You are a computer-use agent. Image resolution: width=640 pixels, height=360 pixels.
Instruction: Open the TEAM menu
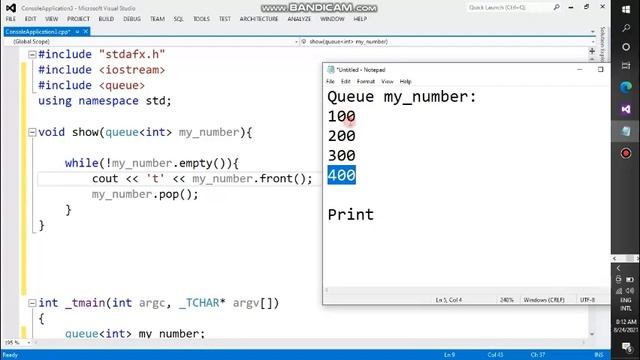point(157,19)
